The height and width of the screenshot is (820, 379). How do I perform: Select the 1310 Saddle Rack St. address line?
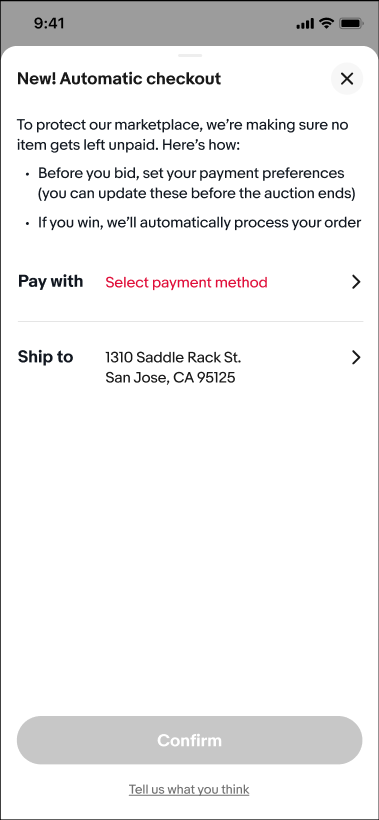click(x=173, y=358)
